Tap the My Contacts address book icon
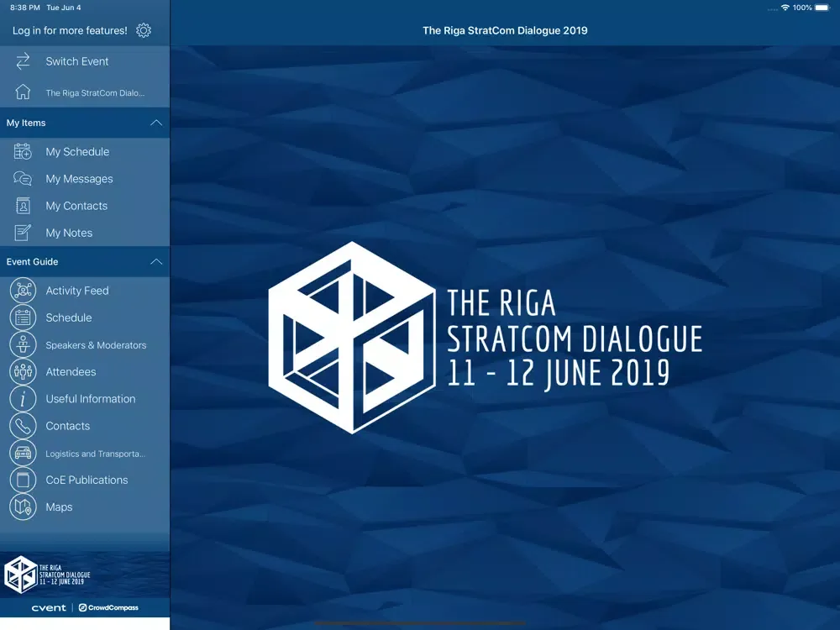Screen dimensions: 840x630 (23, 206)
